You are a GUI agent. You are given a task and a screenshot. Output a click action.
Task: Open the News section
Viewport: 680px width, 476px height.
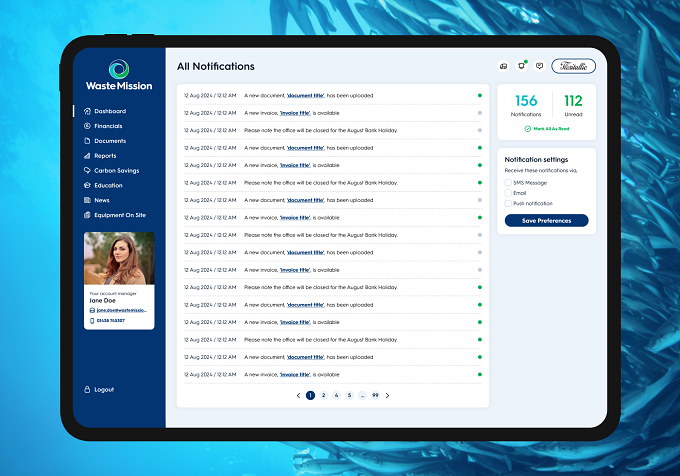pos(97,200)
